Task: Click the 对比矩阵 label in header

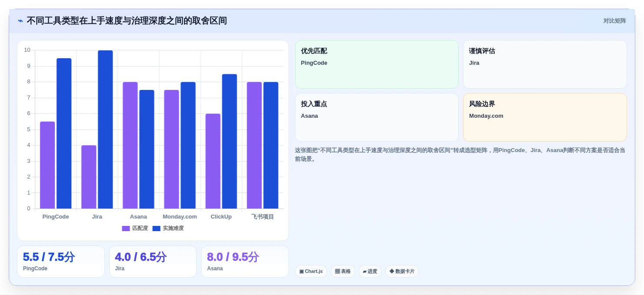Action: (x=614, y=21)
